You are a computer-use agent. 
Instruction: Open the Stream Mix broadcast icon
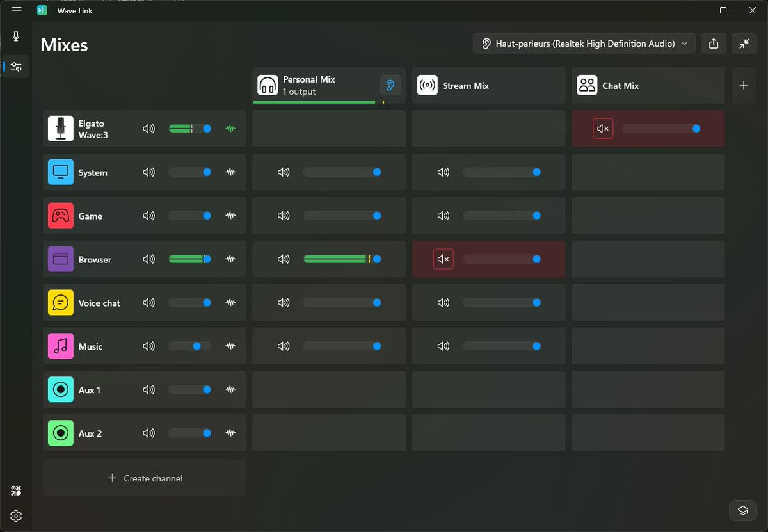coord(427,85)
